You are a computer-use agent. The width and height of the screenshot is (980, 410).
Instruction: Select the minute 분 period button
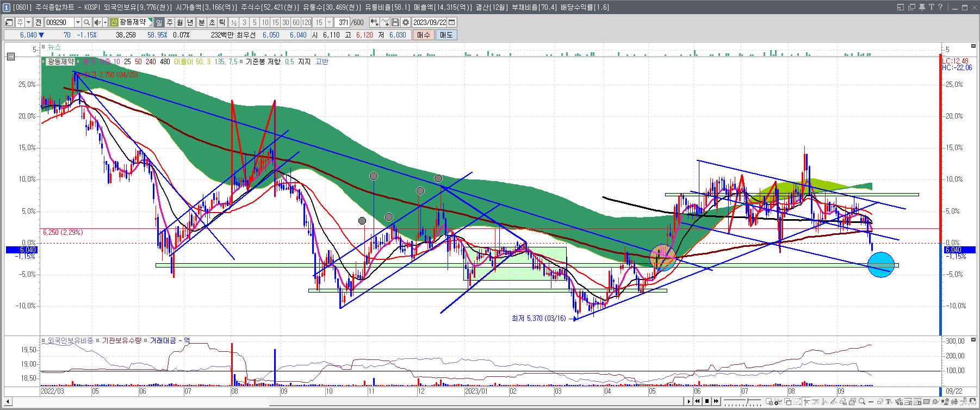click(201, 22)
